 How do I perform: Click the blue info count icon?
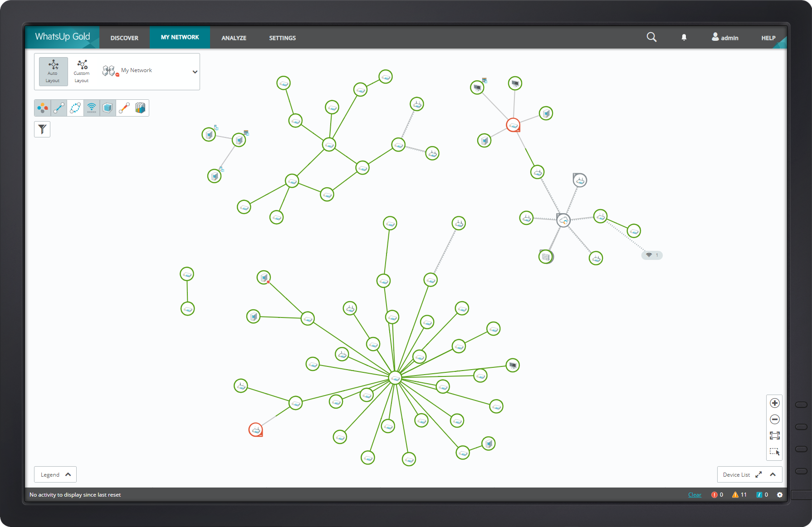(759, 495)
